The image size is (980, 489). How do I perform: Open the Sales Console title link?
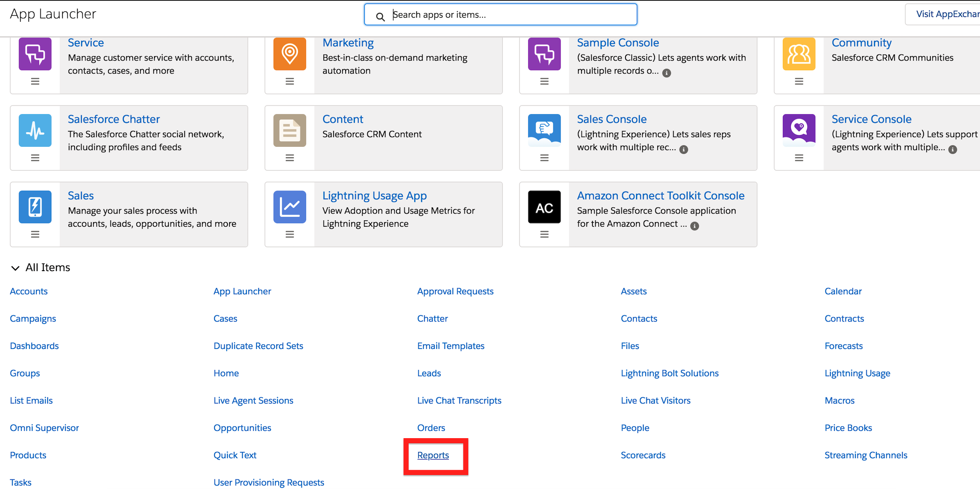611,119
